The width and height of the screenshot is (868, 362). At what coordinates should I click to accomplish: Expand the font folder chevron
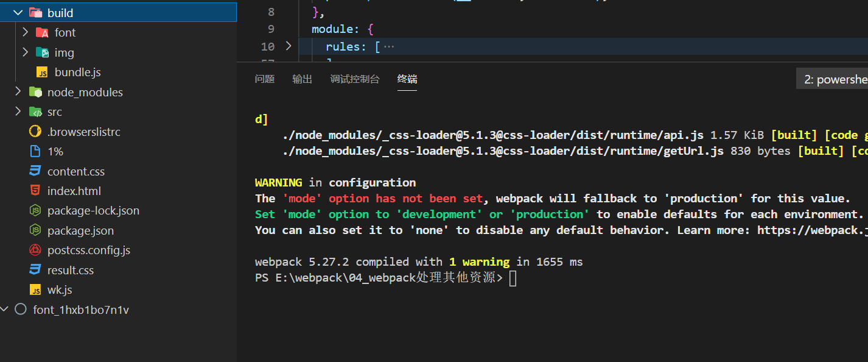click(25, 32)
